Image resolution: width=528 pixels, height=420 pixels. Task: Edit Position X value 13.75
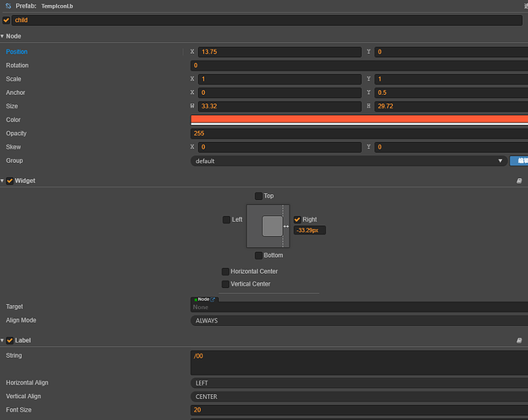pos(280,52)
